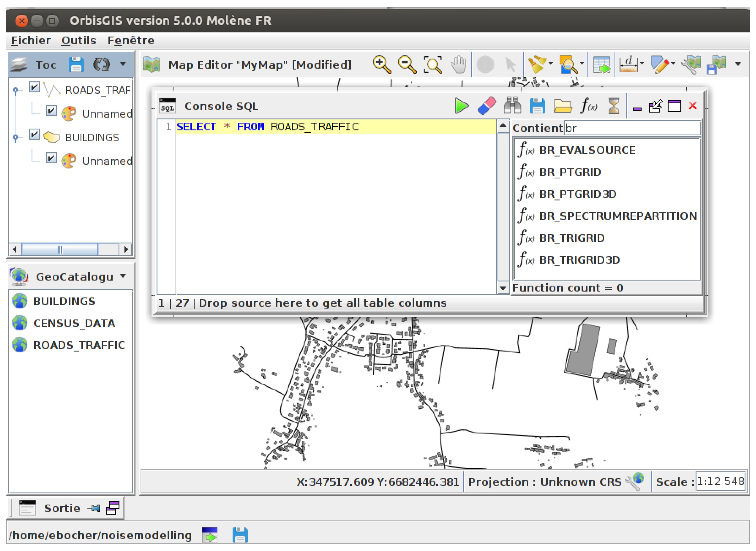This screenshot has height=551, width=756.
Task: Toggle the Unnamed style checkbox under BUILDINGS
Action: point(51,158)
